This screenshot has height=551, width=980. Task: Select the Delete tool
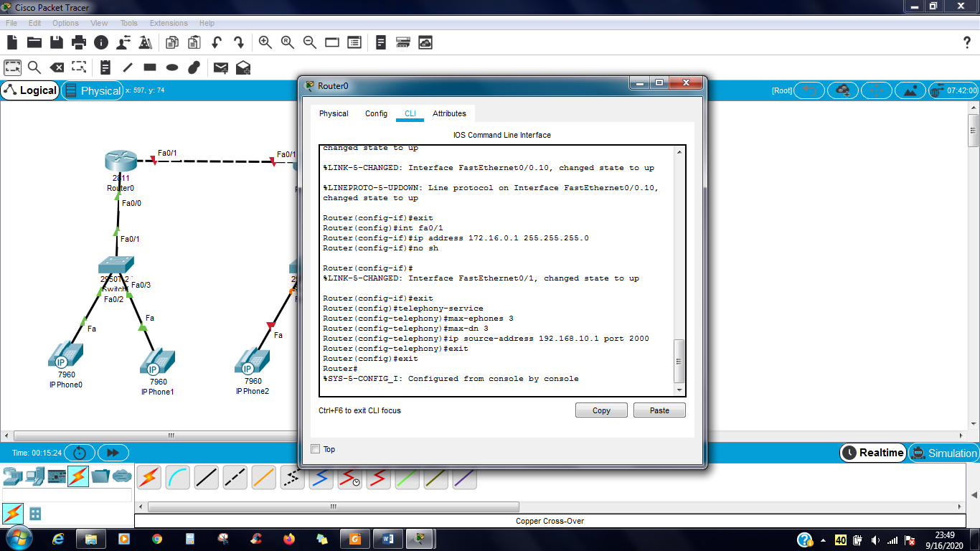pyautogui.click(x=57, y=67)
